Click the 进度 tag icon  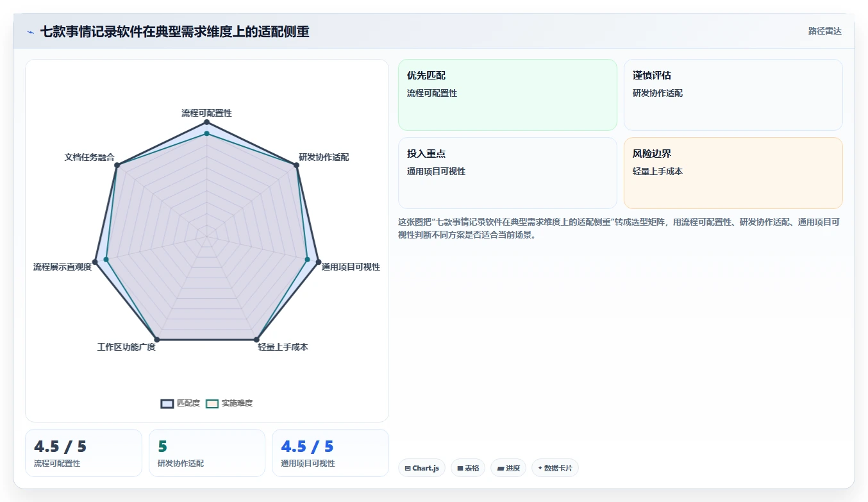pos(500,469)
